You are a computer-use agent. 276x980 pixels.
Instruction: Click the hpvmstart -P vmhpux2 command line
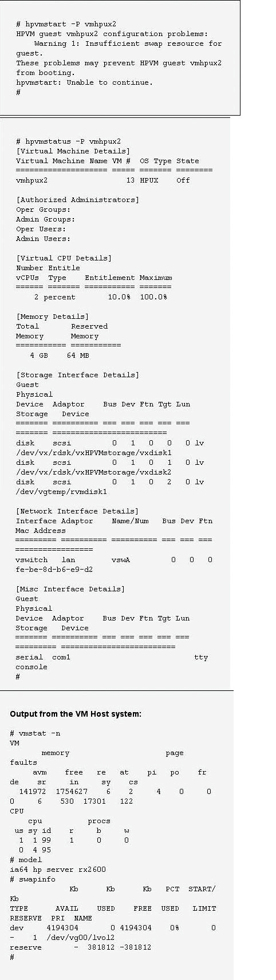point(66,24)
